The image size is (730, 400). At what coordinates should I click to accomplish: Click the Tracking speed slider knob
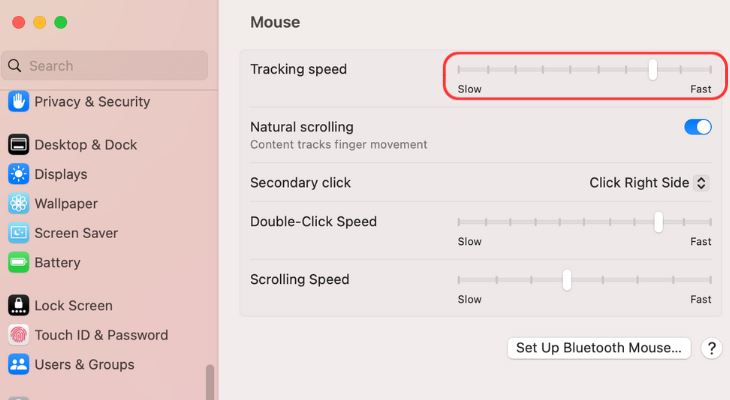point(653,70)
